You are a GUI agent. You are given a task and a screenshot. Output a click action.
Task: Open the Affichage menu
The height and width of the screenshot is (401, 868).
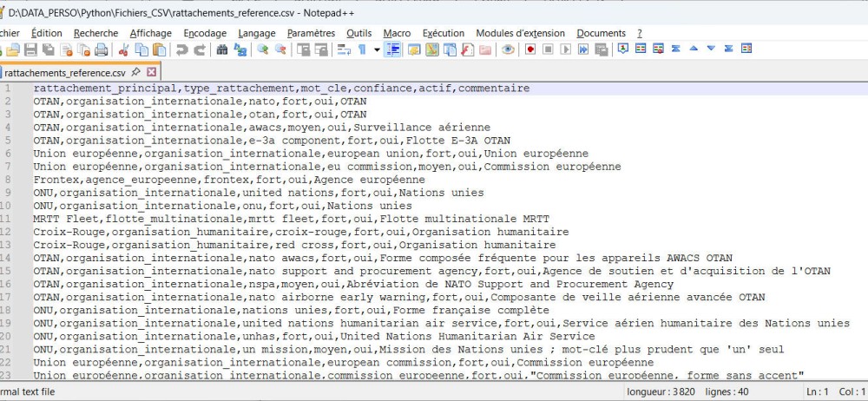tap(150, 33)
